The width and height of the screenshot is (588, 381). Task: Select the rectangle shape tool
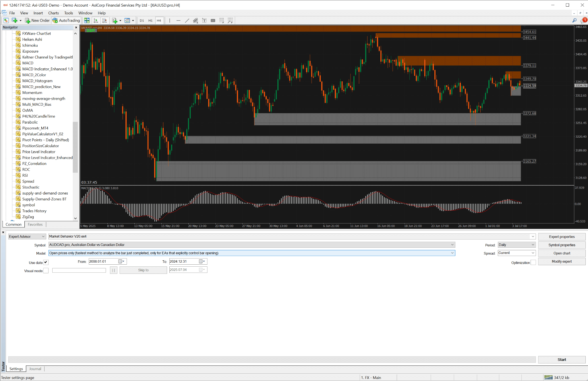(x=213, y=20)
